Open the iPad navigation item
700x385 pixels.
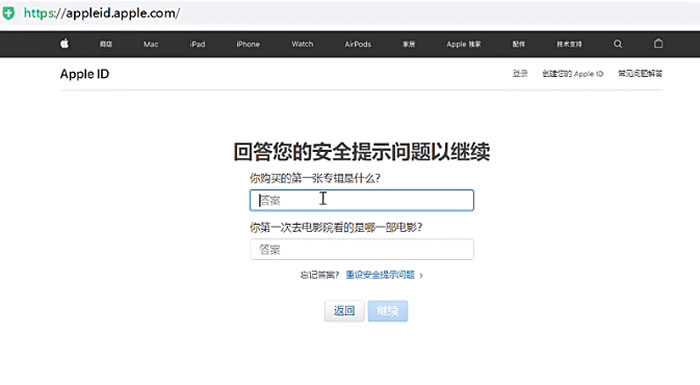pyautogui.click(x=197, y=44)
